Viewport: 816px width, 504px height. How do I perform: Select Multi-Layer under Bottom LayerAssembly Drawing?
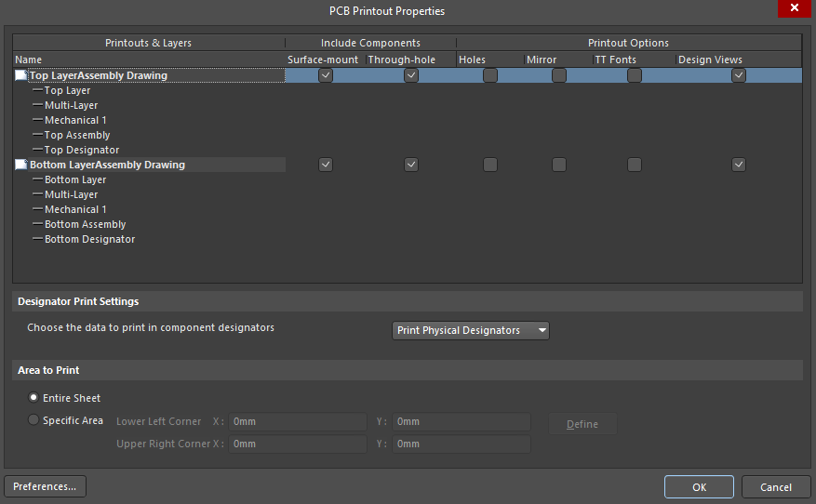(71, 194)
